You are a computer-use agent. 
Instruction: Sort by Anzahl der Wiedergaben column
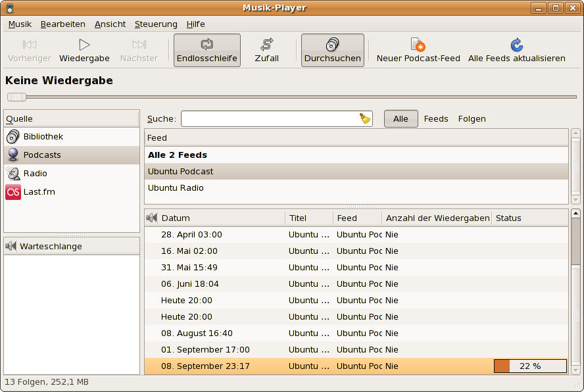437,218
